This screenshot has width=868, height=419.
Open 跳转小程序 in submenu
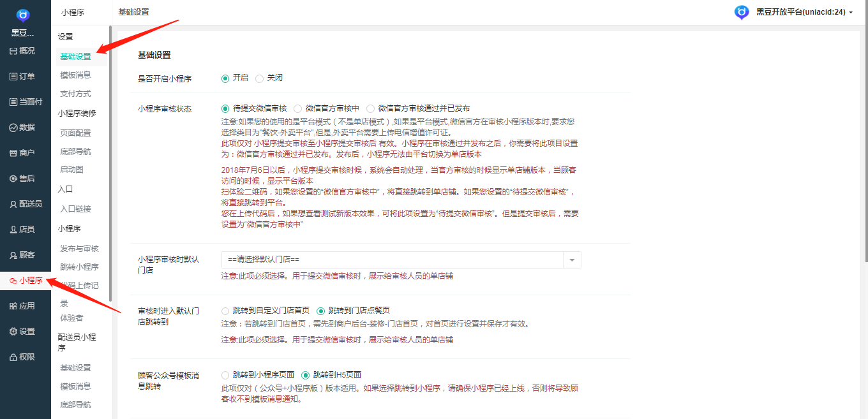79,267
